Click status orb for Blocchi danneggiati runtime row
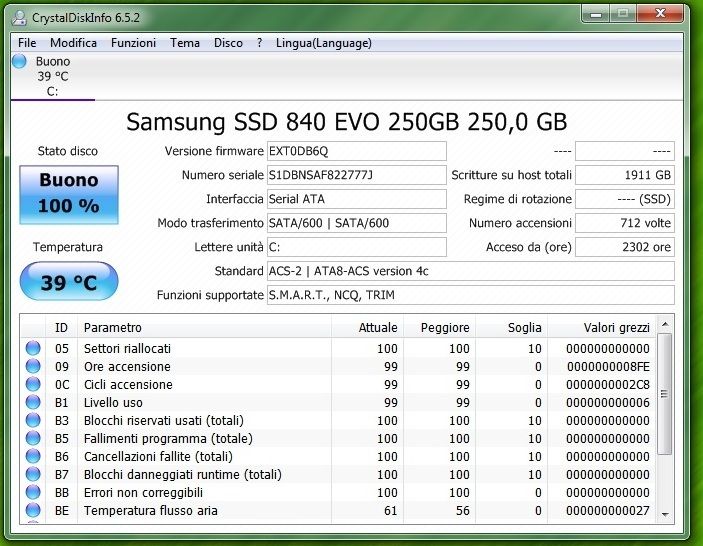The width and height of the screenshot is (703, 546). pos(33,474)
